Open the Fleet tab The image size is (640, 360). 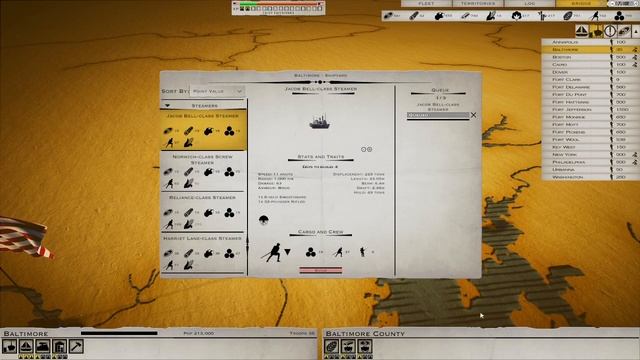click(x=426, y=3)
